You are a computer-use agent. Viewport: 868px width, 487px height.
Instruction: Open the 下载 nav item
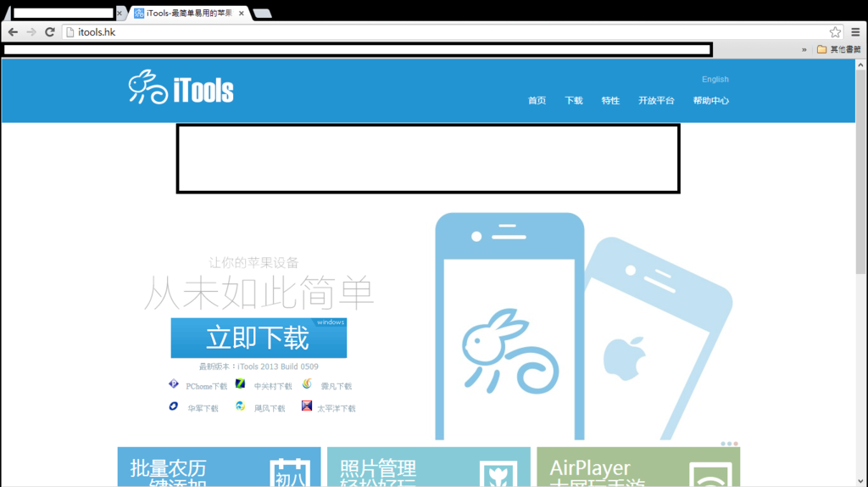(x=574, y=100)
